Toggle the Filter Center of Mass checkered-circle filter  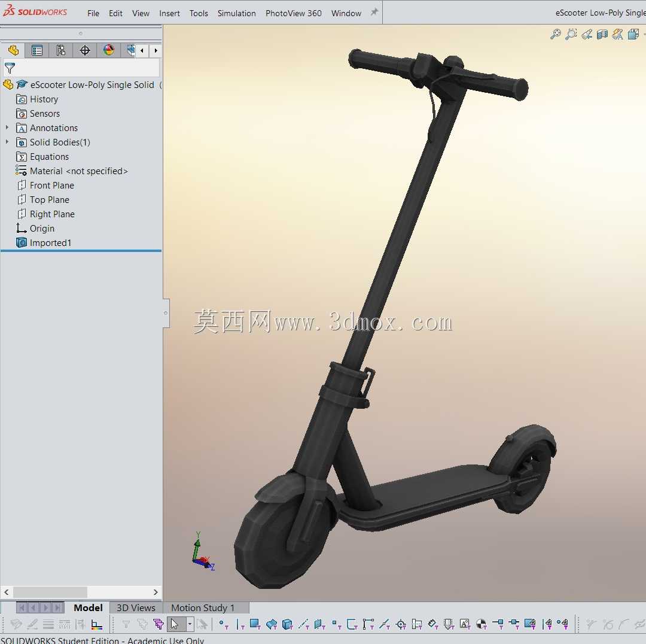[481, 624]
